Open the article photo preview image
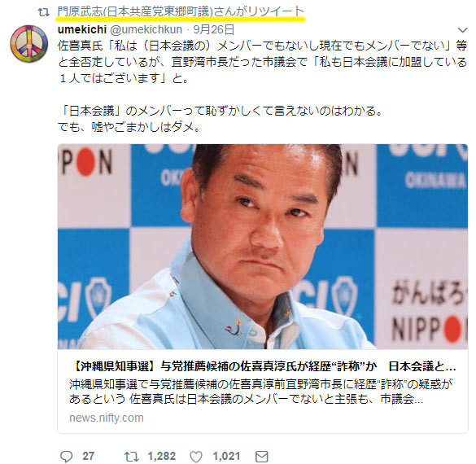The width and height of the screenshot is (476, 464). (x=263, y=247)
